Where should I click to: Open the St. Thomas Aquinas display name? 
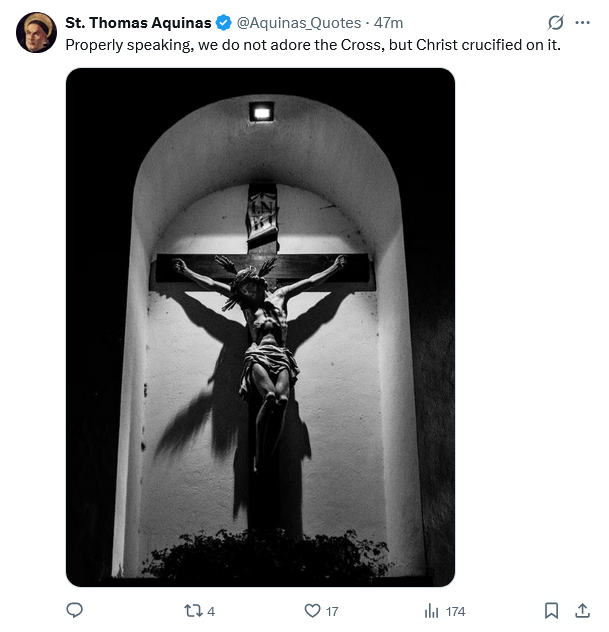pyautogui.click(x=138, y=23)
